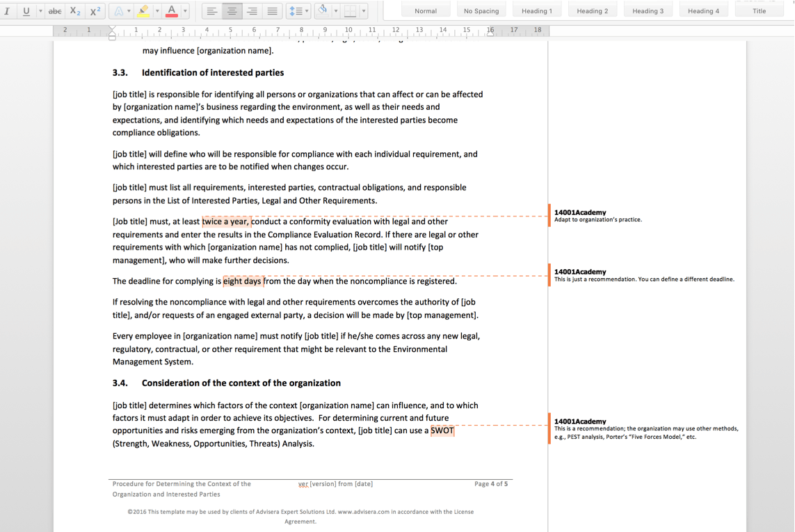Apply yellow text highlight color
Screen dimensions: 795x532
click(x=144, y=11)
